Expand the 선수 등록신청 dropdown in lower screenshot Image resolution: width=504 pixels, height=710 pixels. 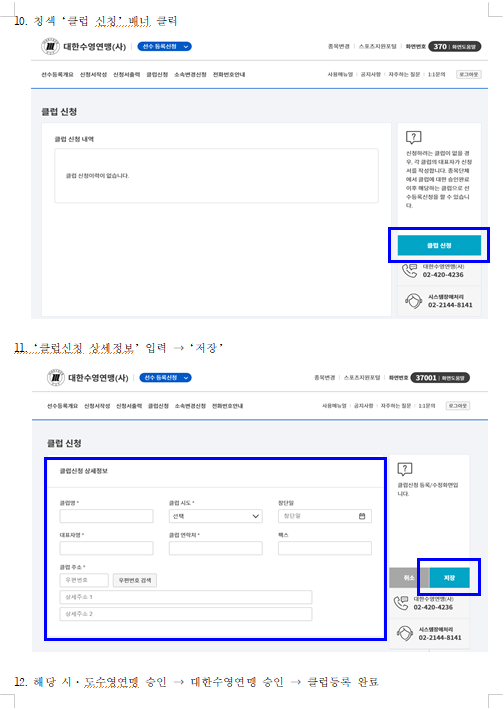click(x=165, y=378)
